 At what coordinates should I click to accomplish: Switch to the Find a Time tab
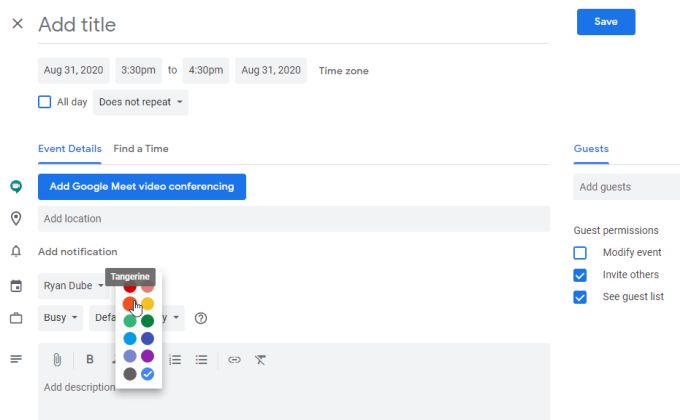pyautogui.click(x=141, y=149)
